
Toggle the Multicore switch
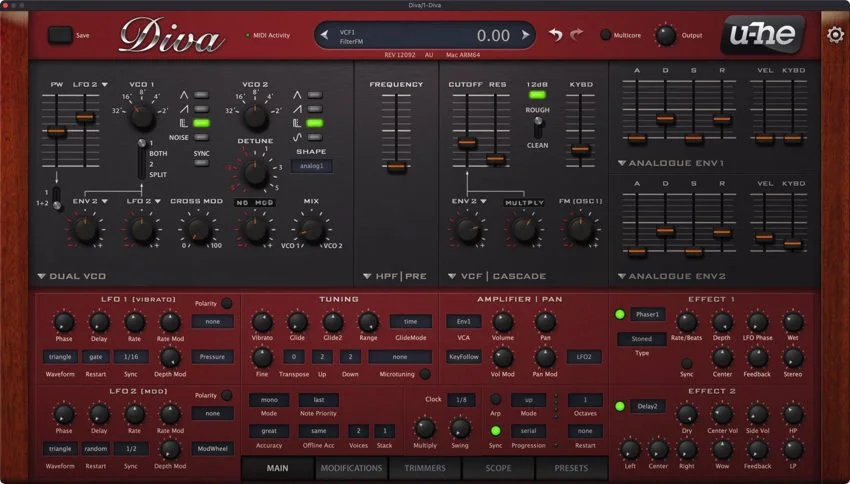pyautogui.click(x=606, y=35)
